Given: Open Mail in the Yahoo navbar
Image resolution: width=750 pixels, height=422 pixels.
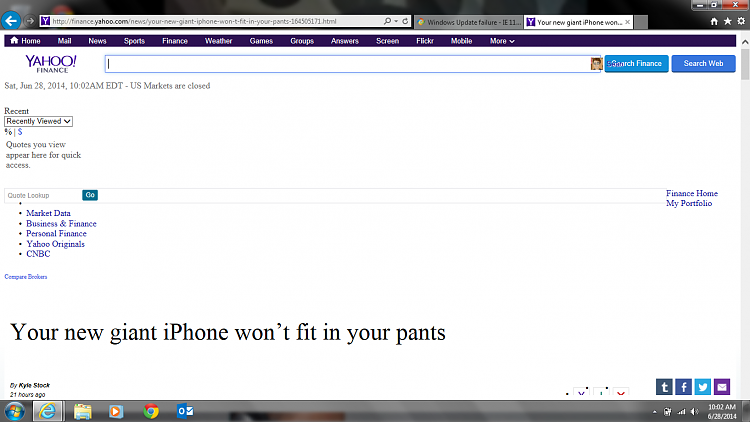Looking at the screenshot, I should click(65, 41).
